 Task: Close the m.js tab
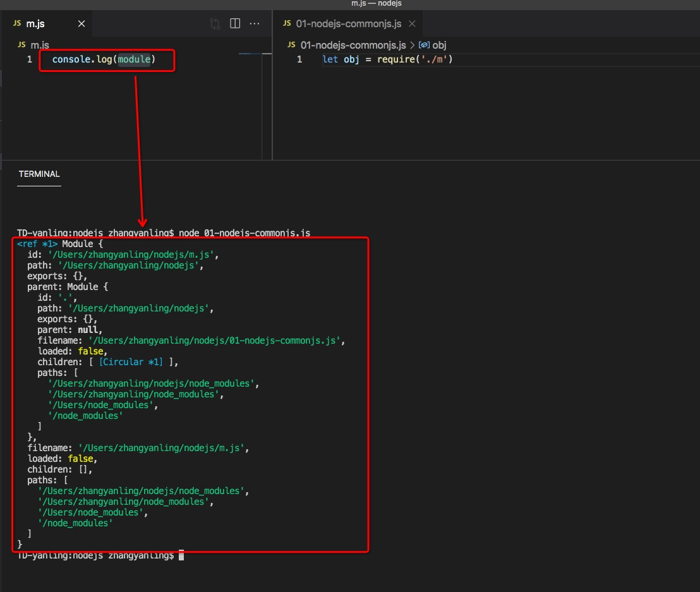[x=81, y=23]
